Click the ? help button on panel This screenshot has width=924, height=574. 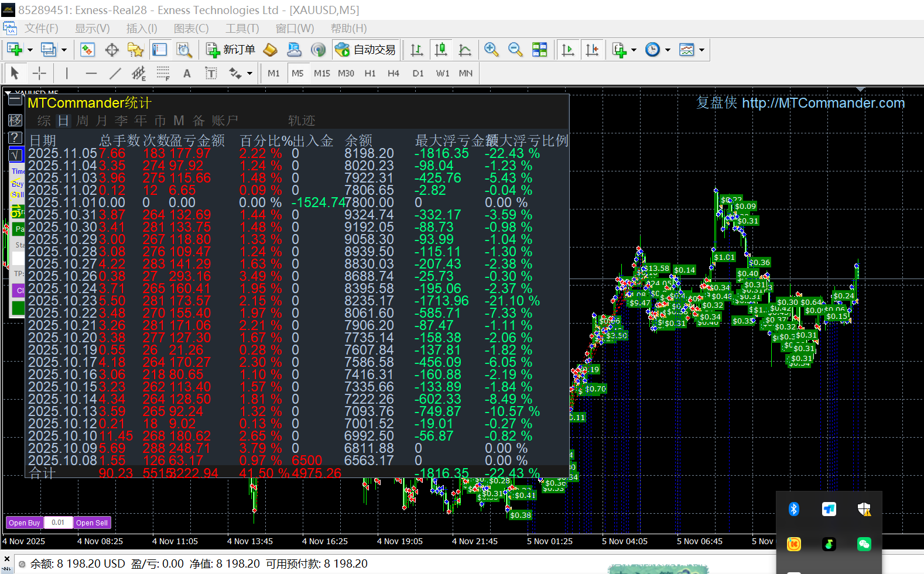coord(15,138)
